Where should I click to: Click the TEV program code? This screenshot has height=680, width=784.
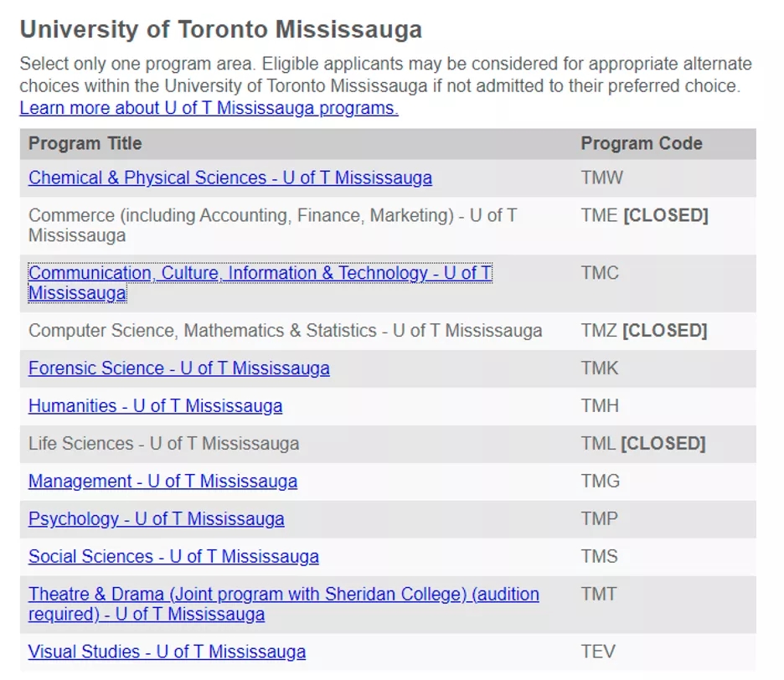point(598,652)
